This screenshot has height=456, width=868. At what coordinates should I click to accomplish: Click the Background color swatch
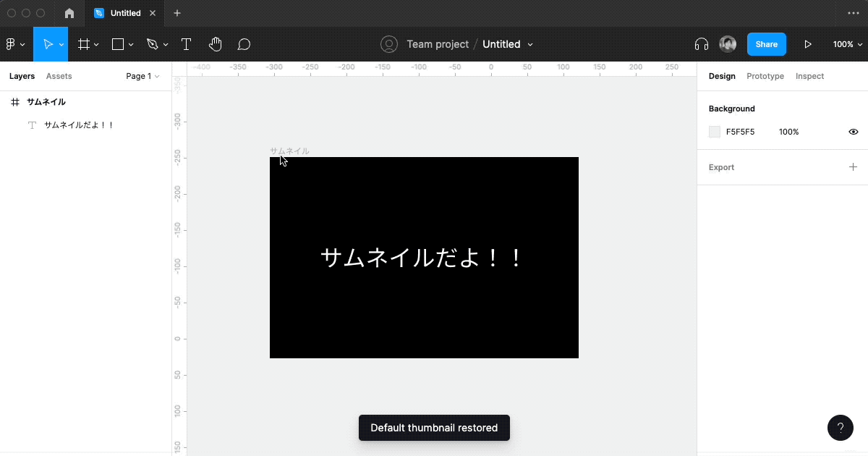click(715, 132)
